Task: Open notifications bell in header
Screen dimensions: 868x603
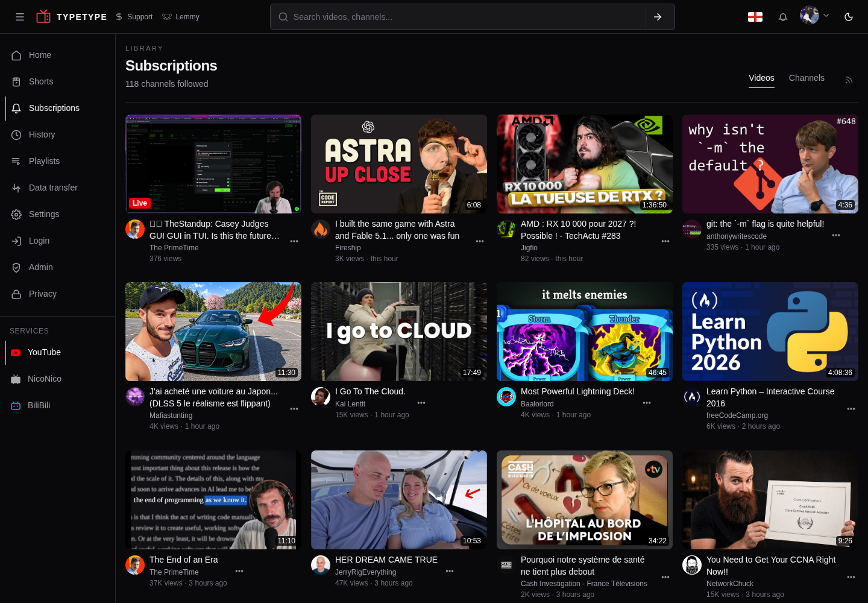Action: click(783, 17)
